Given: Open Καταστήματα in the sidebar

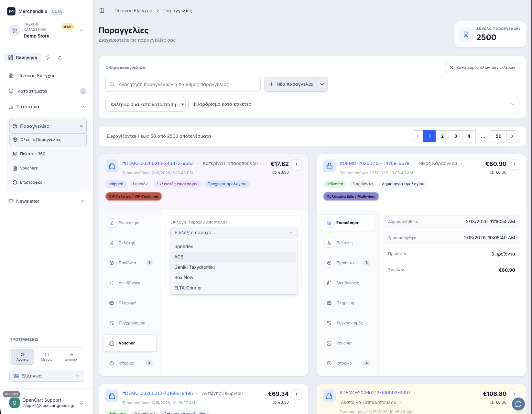Looking at the screenshot, I should (x=47, y=91).
